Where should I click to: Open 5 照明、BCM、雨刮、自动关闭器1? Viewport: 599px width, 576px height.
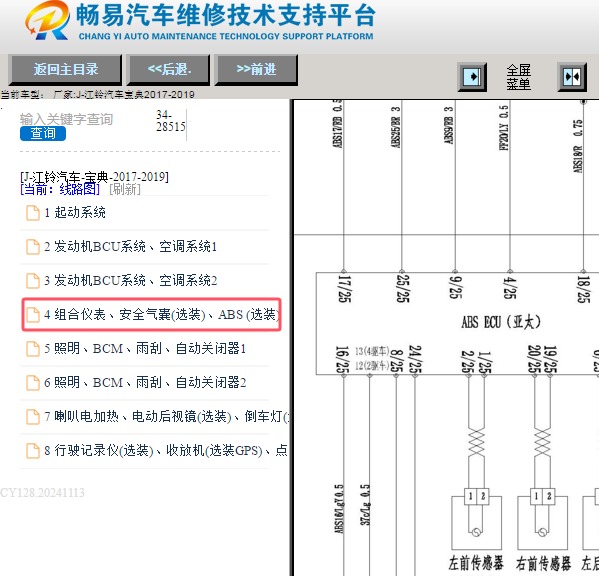pyautogui.click(x=145, y=348)
